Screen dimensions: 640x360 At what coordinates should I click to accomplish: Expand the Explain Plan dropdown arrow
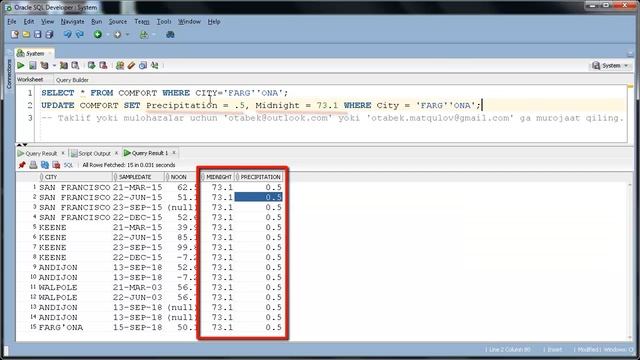(54, 65)
